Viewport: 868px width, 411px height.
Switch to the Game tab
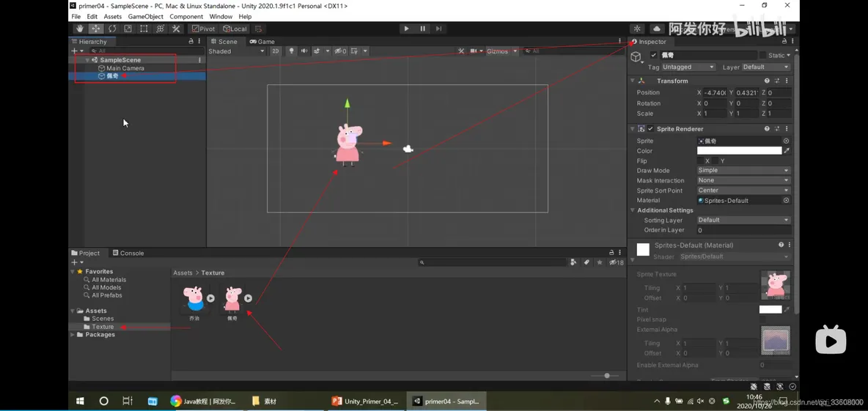click(262, 42)
